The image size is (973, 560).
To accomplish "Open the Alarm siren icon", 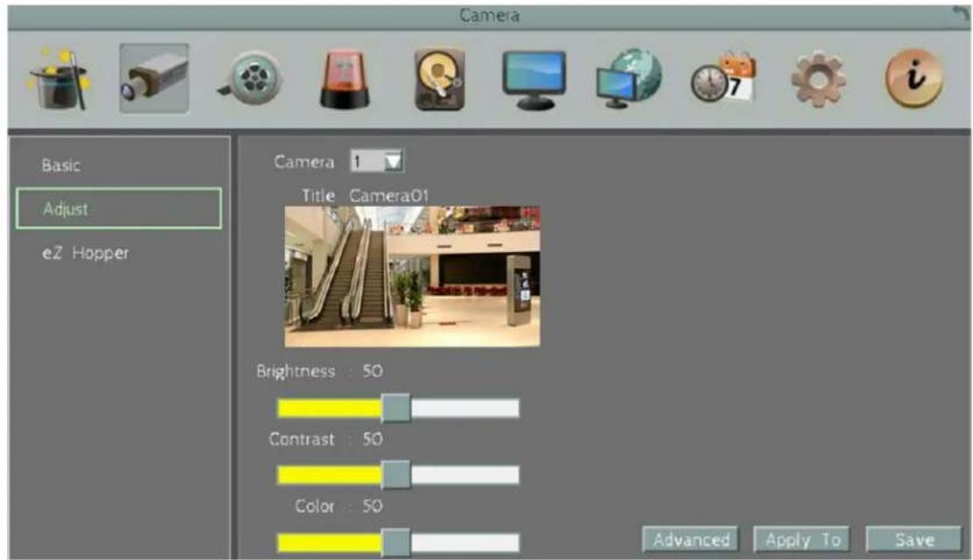I will (x=345, y=80).
